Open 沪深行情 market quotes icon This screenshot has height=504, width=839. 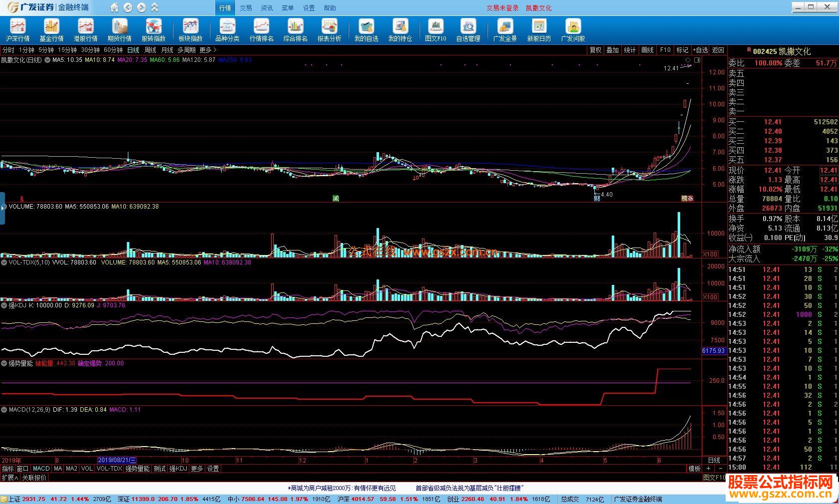click(17, 30)
